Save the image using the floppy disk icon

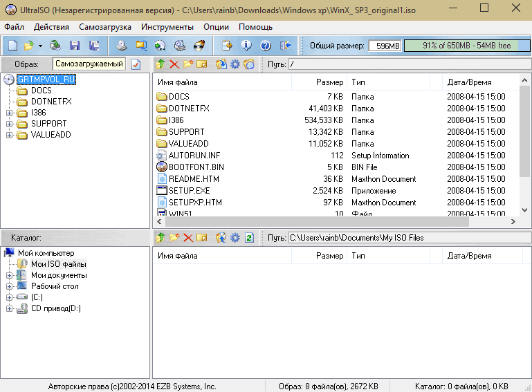click(x=74, y=46)
